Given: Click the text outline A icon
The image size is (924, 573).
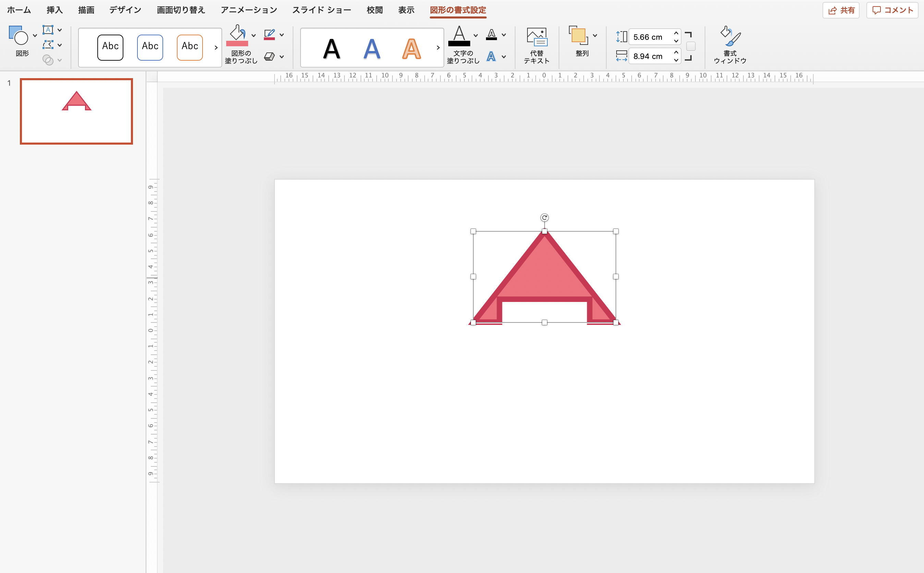Looking at the screenshot, I should [x=491, y=35].
